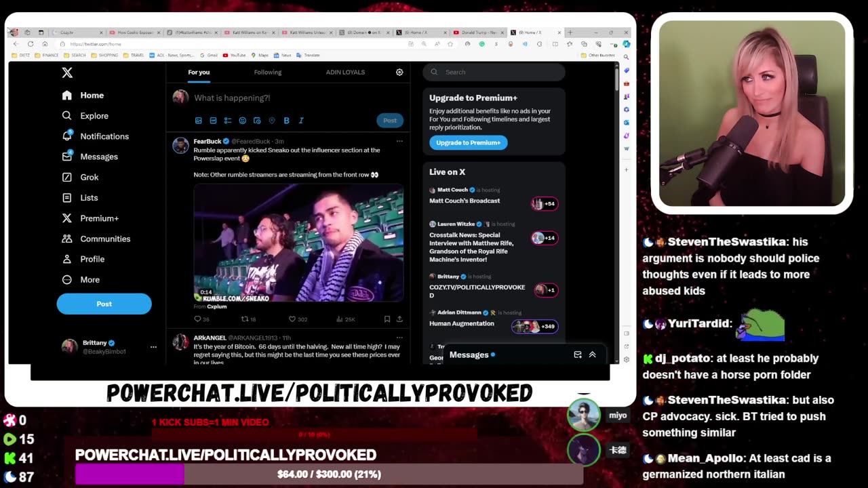
Task: Open timeline settings gear icon
Action: click(399, 72)
